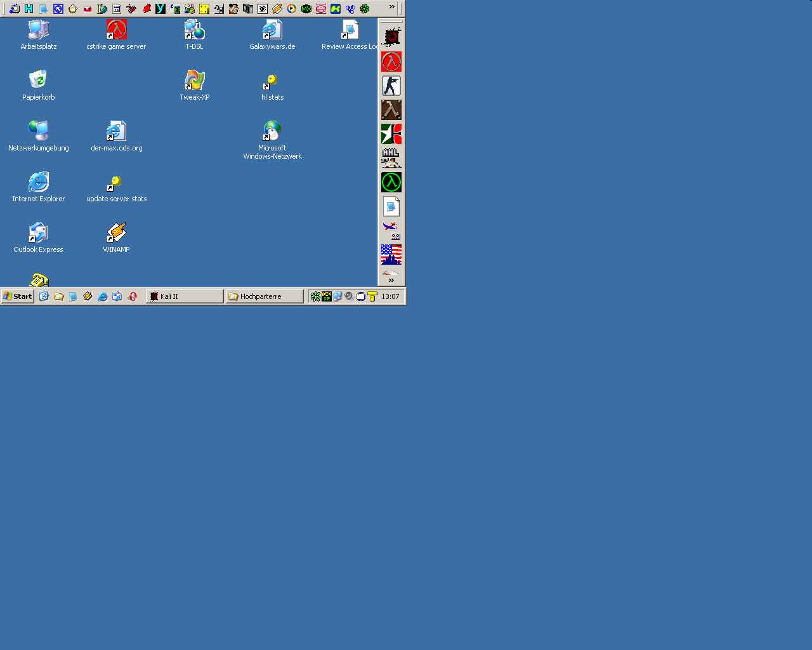Click the green lambda icon in the sidebar
This screenshot has height=650, width=812.
[391, 182]
